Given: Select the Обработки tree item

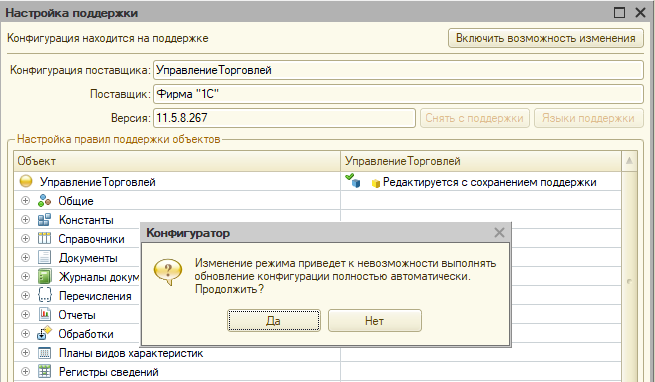Looking at the screenshot, I should [x=86, y=334].
